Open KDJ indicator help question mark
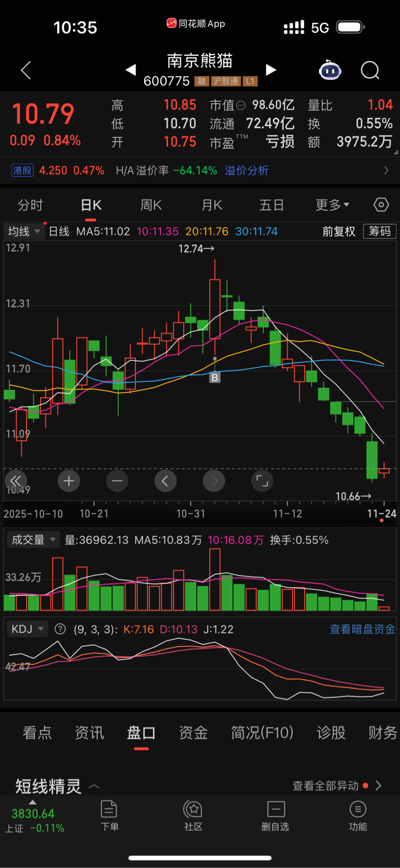This screenshot has height=868, width=400. click(60, 629)
